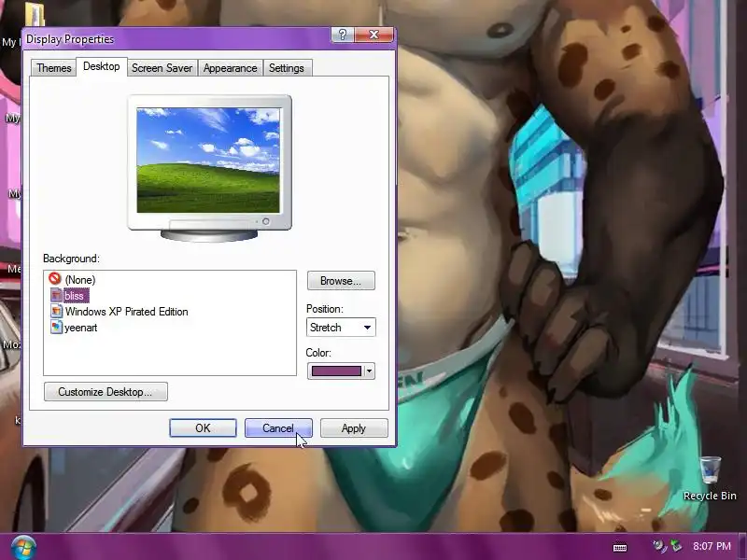Screen dimensions: 747x560
Task: Click the purple desktop color swatch
Action: [336, 371]
